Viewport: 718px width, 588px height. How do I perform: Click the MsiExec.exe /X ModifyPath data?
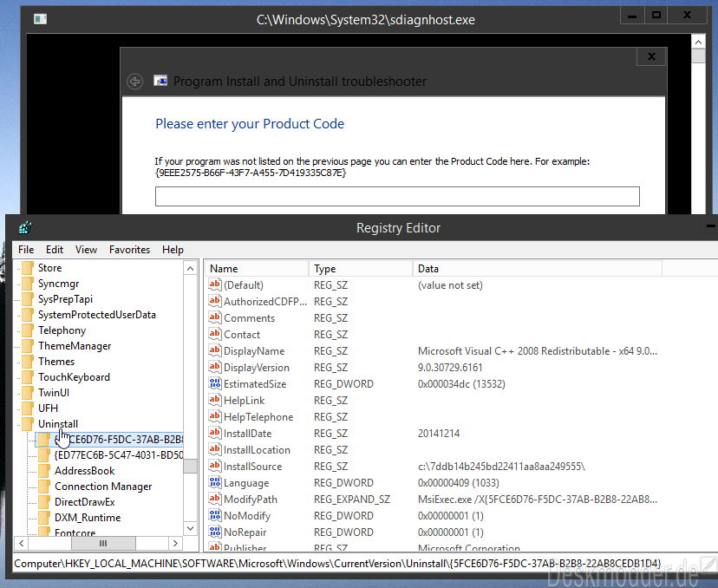(537, 500)
